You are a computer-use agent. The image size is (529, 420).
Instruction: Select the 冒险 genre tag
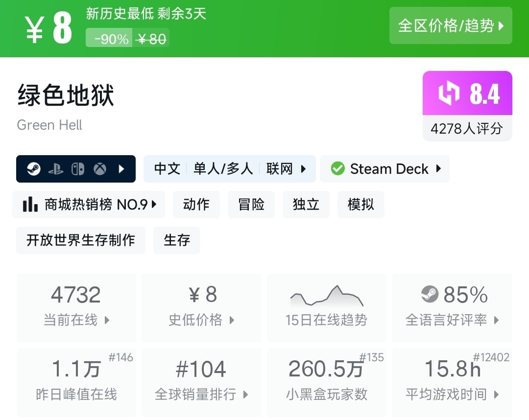251,204
